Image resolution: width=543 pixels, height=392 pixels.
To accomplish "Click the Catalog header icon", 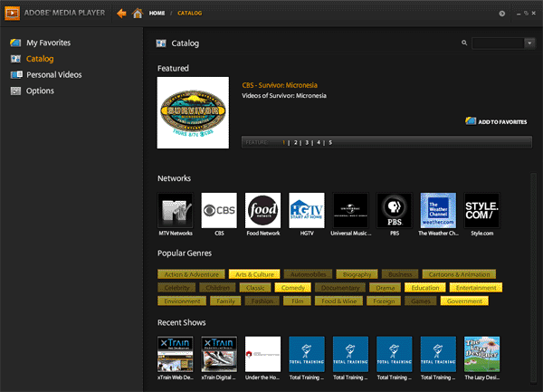I will pyautogui.click(x=161, y=43).
